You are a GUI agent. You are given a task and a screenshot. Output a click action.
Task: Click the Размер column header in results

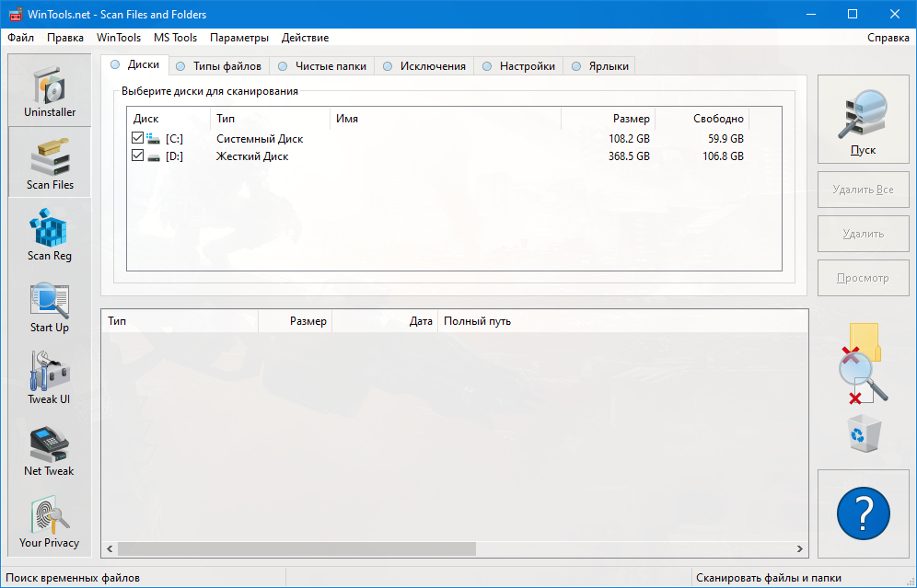tap(295, 321)
